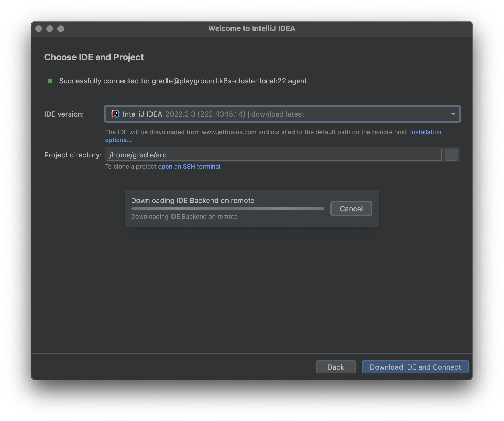Open an SSH terminal link
504x421 pixels.
pyautogui.click(x=189, y=166)
